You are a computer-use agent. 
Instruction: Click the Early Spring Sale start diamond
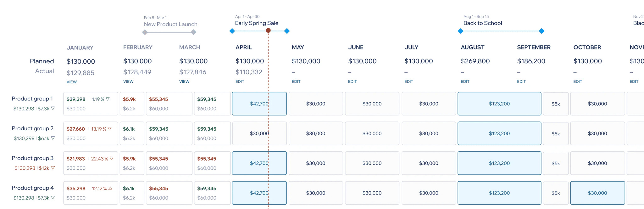232,31
